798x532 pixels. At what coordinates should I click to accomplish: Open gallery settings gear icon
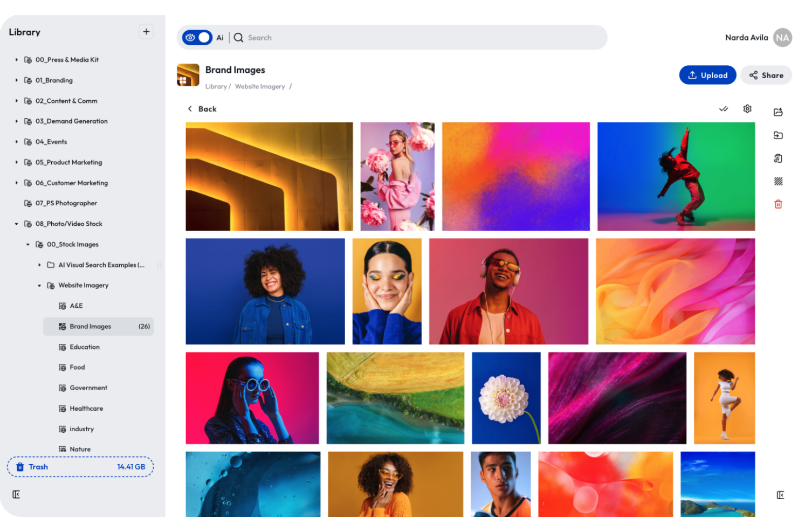click(x=747, y=109)
